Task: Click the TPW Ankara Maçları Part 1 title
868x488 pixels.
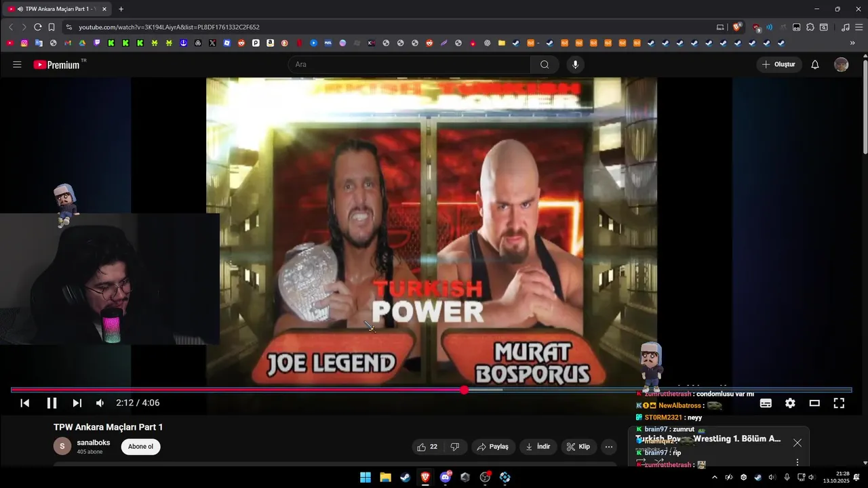Action: [108, 427]
